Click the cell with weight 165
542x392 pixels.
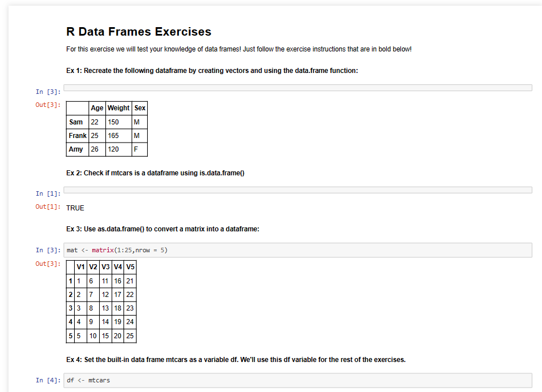(x=118, y=136)
